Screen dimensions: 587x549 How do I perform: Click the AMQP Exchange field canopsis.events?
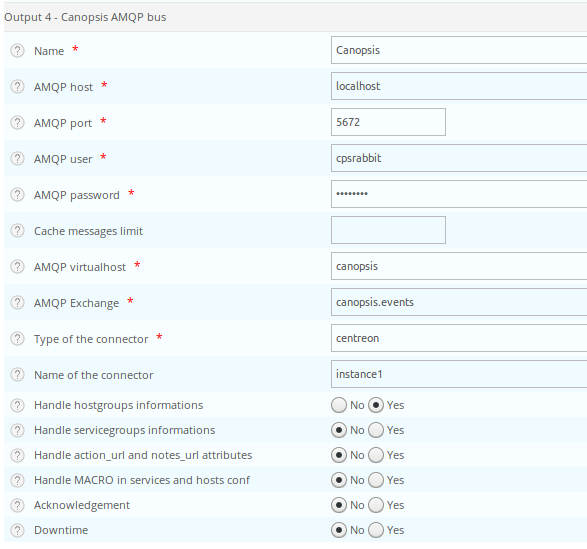pyautogui.click(x=459, y=302)
